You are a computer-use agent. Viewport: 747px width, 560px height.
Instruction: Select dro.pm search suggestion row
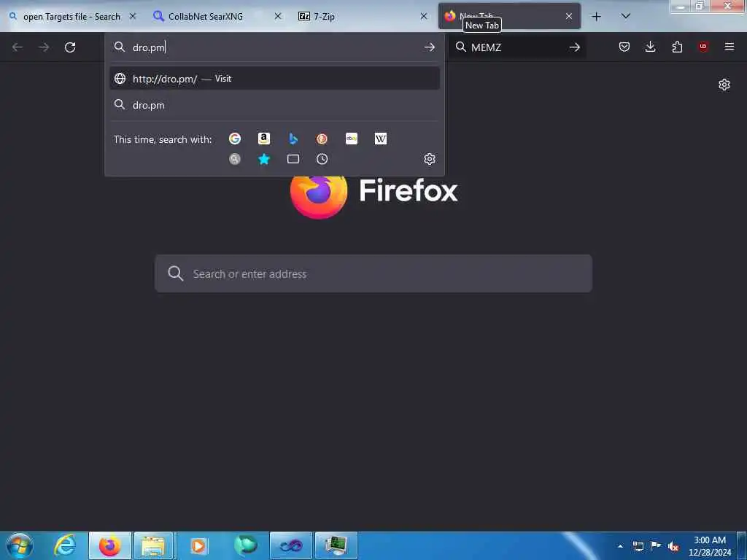tap(274, 105)
